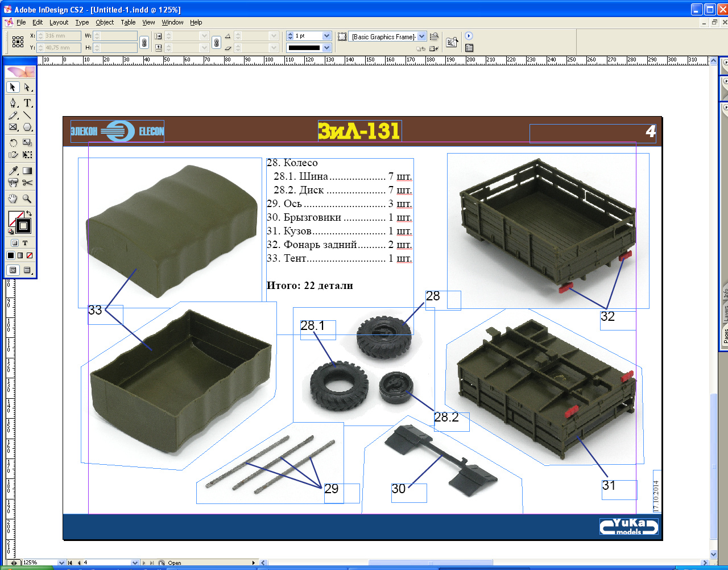Select the Line tool

(x=27, y=115)
